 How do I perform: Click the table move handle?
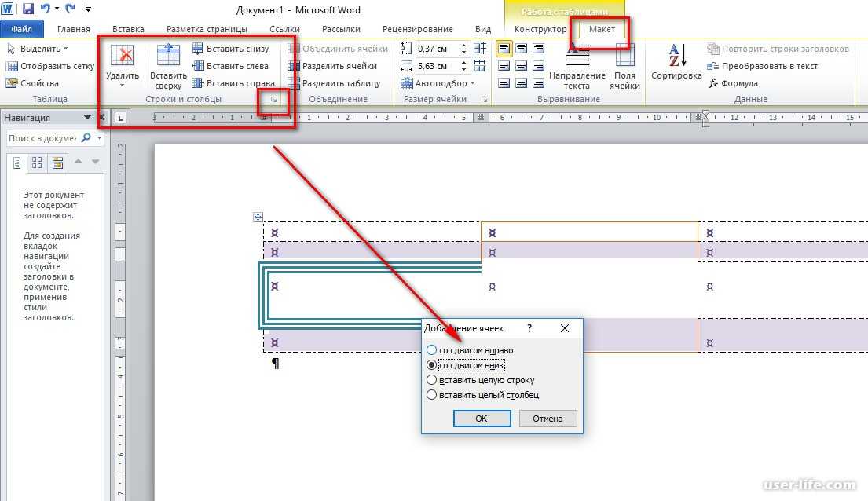[x=258, y=217]
